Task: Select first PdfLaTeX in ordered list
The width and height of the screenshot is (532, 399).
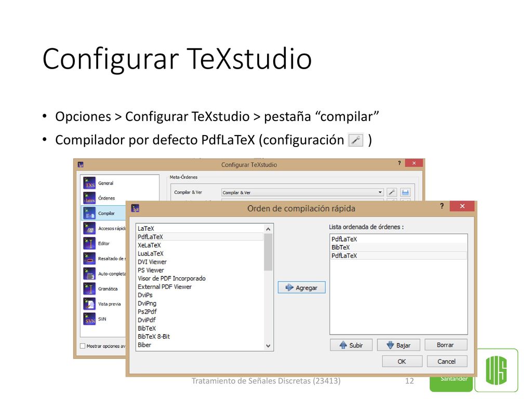Action: [398, 239]
